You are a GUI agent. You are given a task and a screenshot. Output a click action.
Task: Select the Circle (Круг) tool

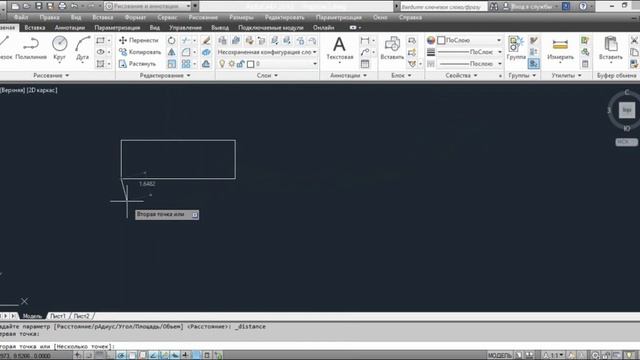point(60,48)
